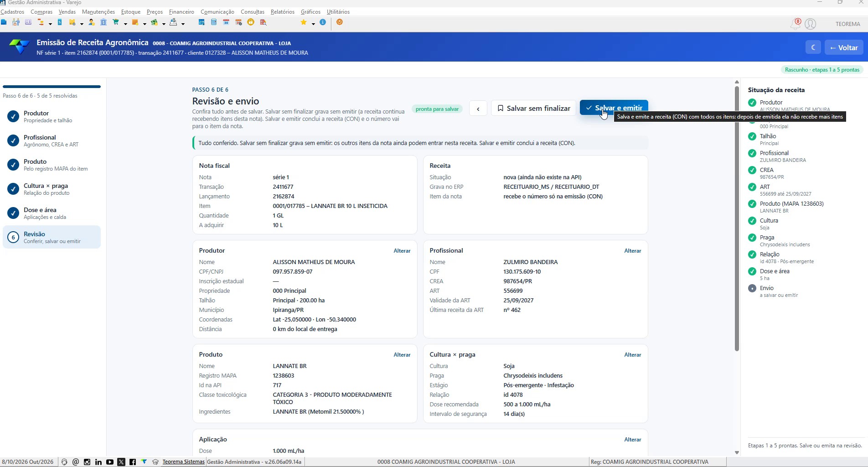The image size is (868, 467).
Task: Open the YouTube icon in the status bar
Action: coord(110,462)
